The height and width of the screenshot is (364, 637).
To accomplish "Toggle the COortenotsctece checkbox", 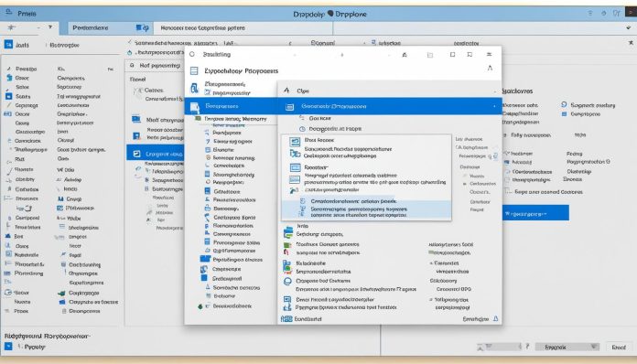I will 507,172.
